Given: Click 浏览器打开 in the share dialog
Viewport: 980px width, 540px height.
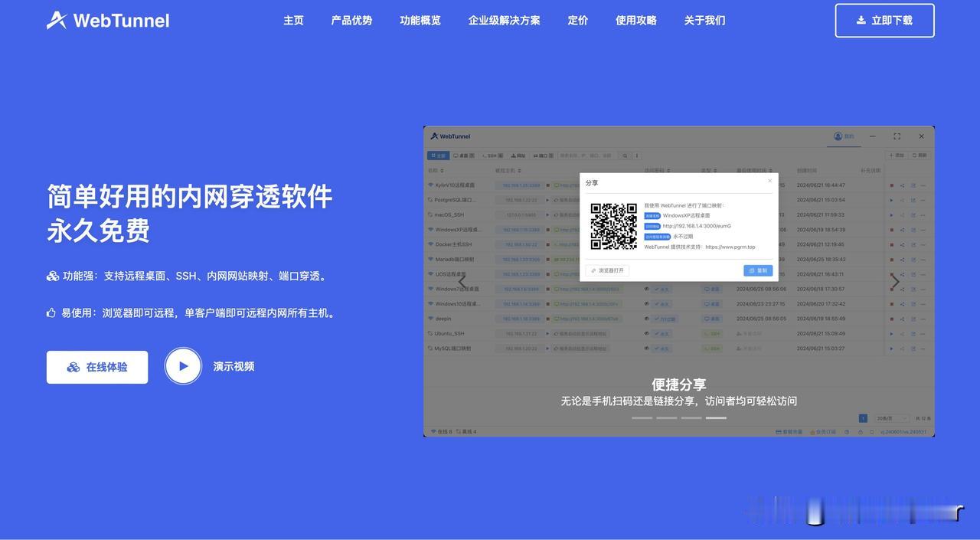Looking at the screenshot, I should (607, 269).
